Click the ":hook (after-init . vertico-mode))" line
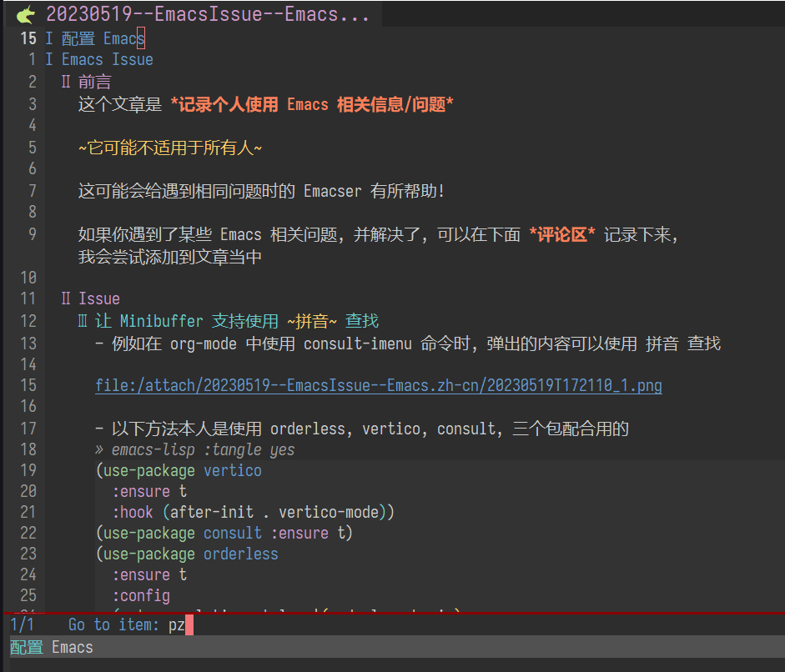 pyautogui.click(x=254, y=513)
